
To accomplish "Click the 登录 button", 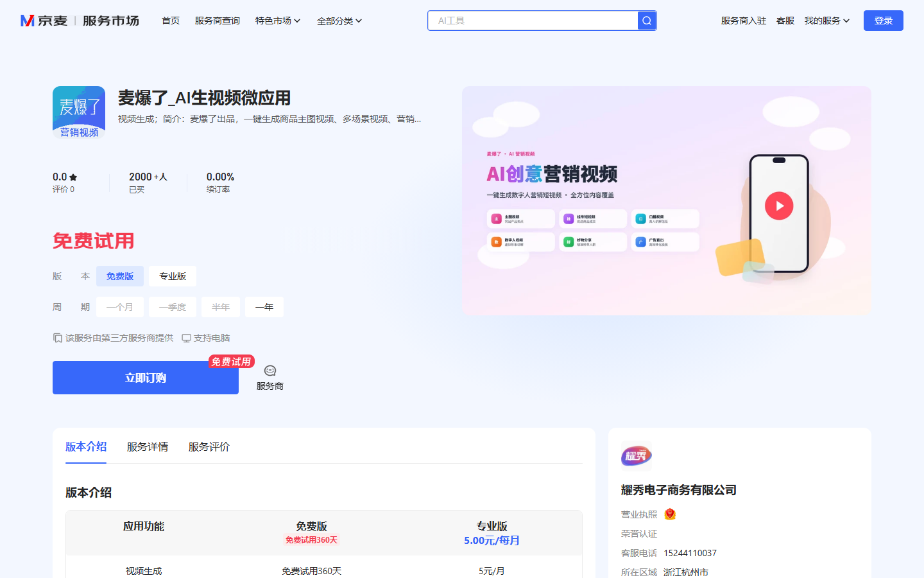I will (x=884, y=21).
